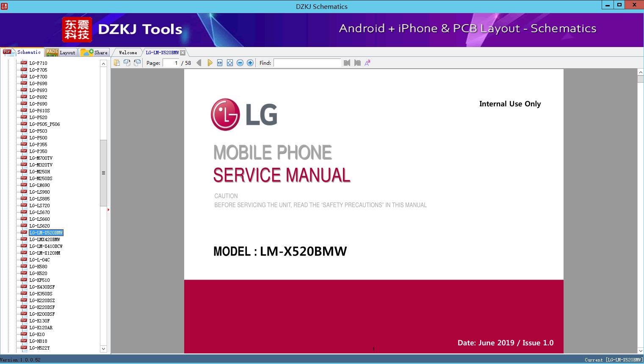Click inside the Find input box
Screen dimensions: 644x364
(308, 63)
